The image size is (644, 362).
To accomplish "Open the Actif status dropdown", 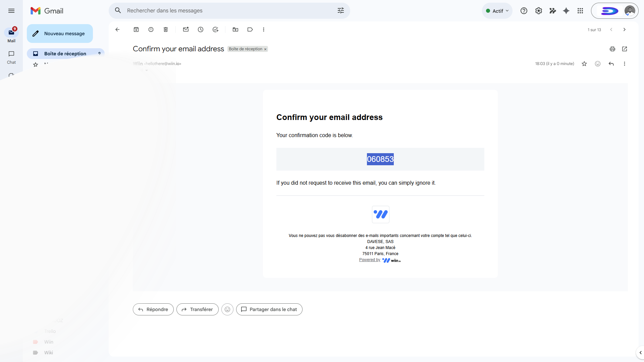I will 497,11.
